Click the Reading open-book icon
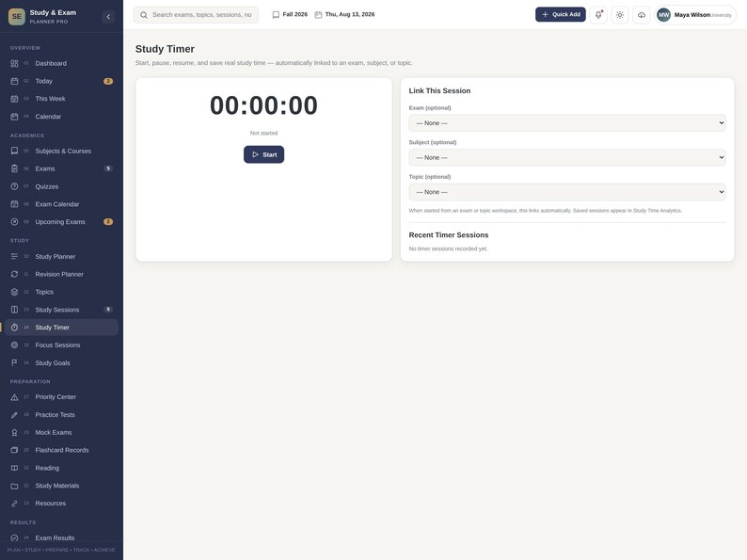The height and width of the screenshot is (560, 747). [x=14, y=468]
